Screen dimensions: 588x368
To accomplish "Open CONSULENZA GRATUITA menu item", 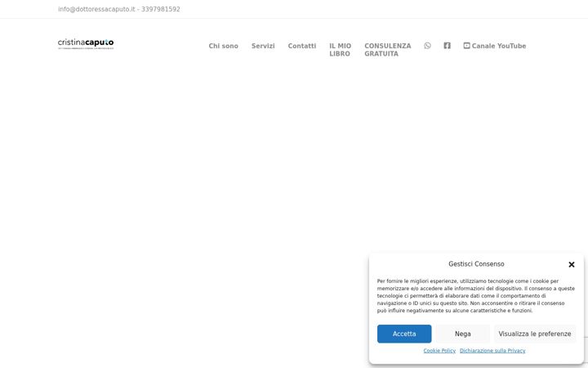I will point(388,50).
